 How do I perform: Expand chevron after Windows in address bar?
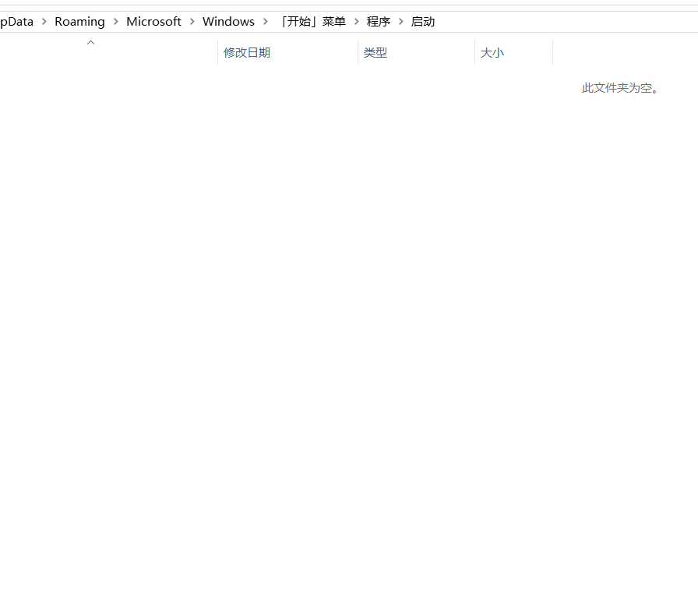point(266,21)
